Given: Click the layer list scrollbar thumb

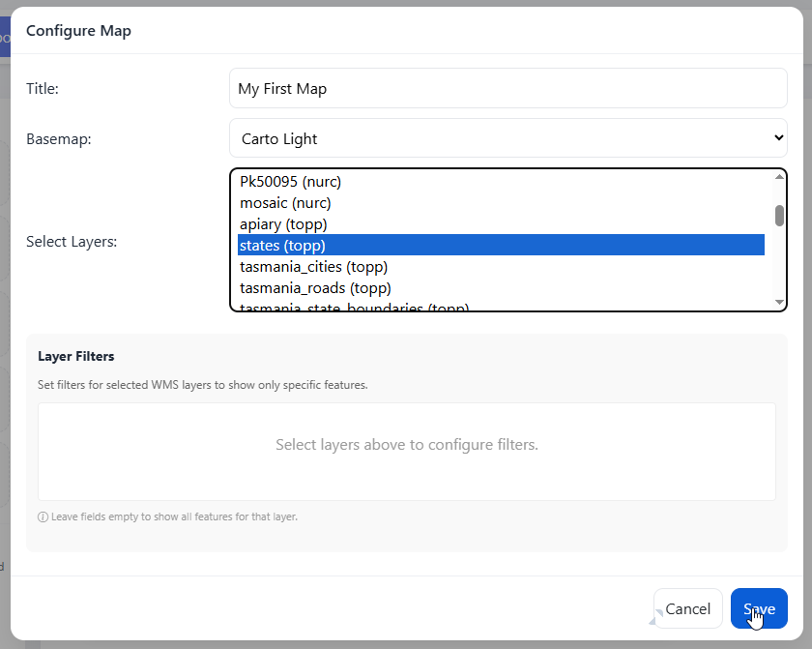Looking at the screenshot, I should tap(779, 216).
